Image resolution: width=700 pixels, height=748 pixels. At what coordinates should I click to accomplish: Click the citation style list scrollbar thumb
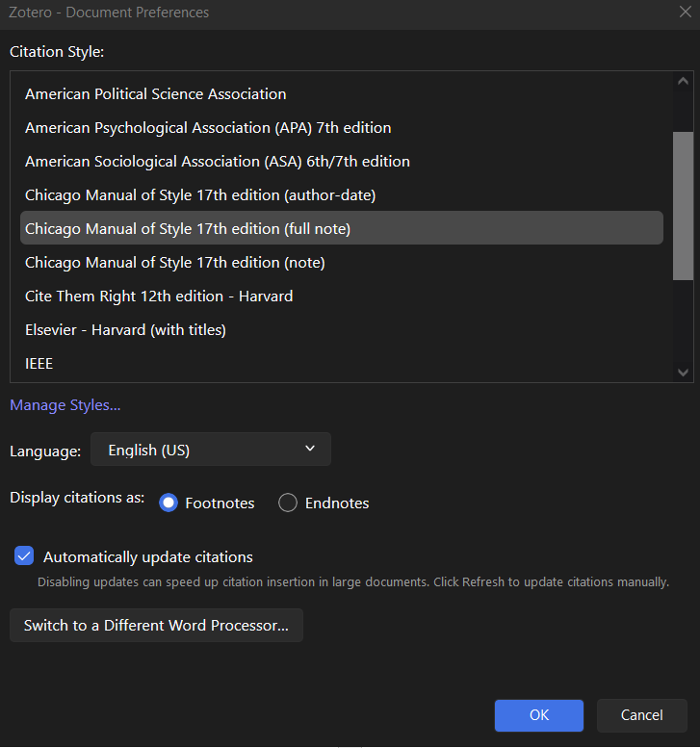point(683,206)
